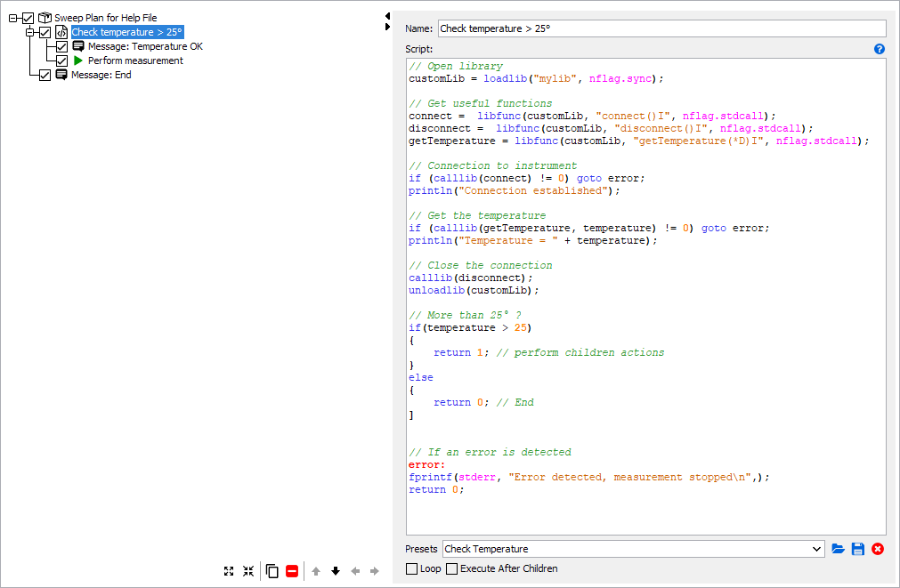Click the unloadlib(customLib) line
This screenshot has width=900, height=588.
(x=474, y=291)
